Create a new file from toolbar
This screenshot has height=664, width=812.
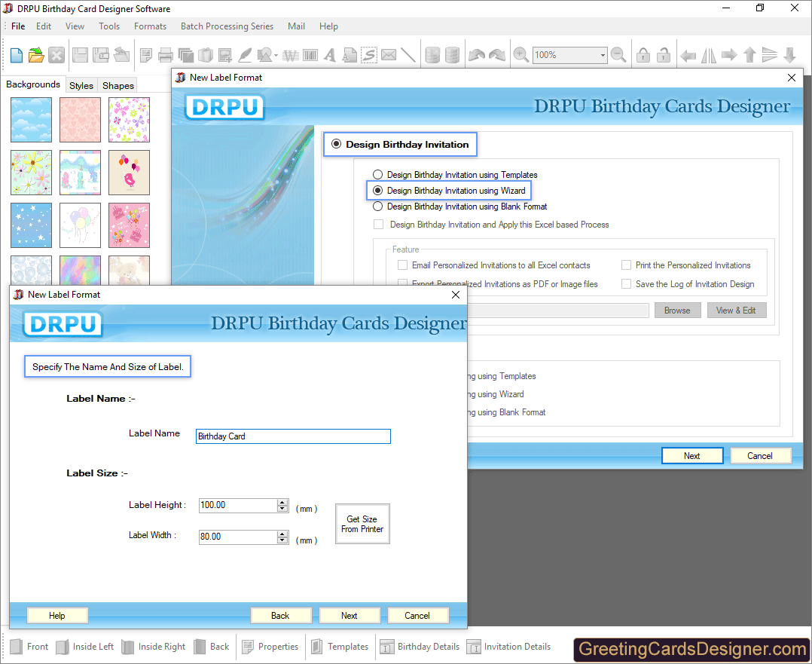pyautogui.click(x=16, y=55)
